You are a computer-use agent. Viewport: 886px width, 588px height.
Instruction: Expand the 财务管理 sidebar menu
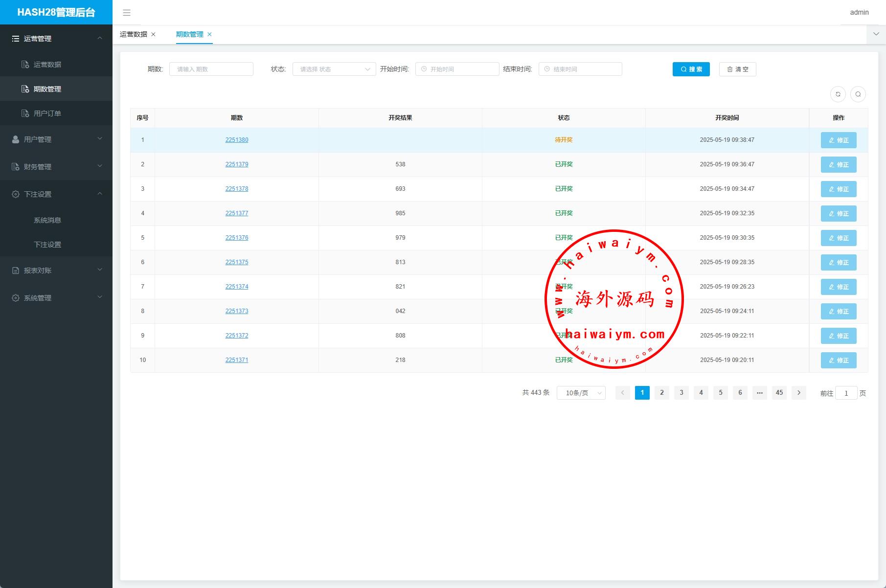[x=56, y=167]
